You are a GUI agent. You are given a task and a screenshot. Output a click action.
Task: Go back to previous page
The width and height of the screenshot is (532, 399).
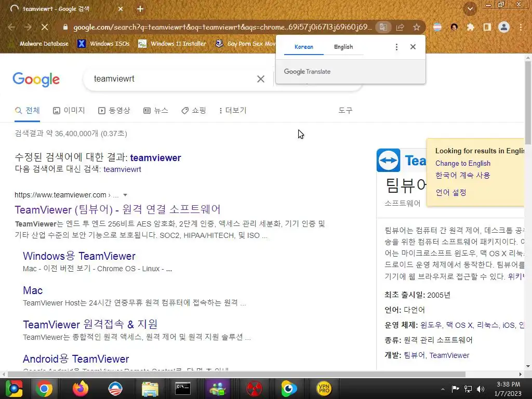click(x=11, y=27)
